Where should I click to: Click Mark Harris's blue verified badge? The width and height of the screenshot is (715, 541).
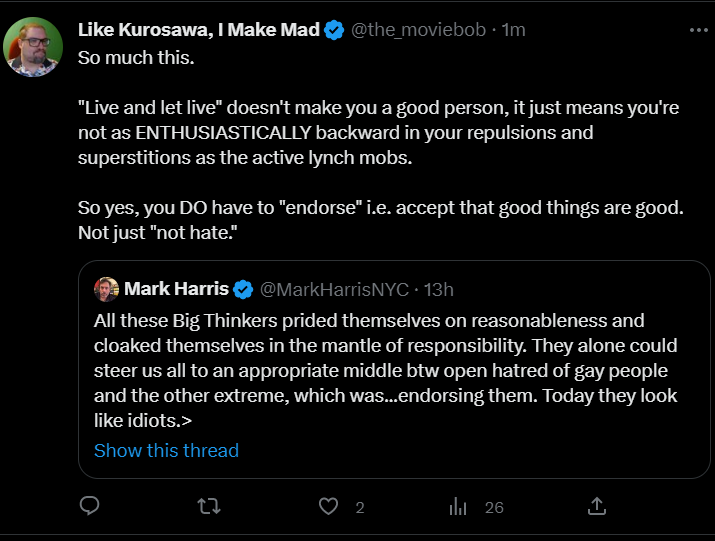pos(243,289)
